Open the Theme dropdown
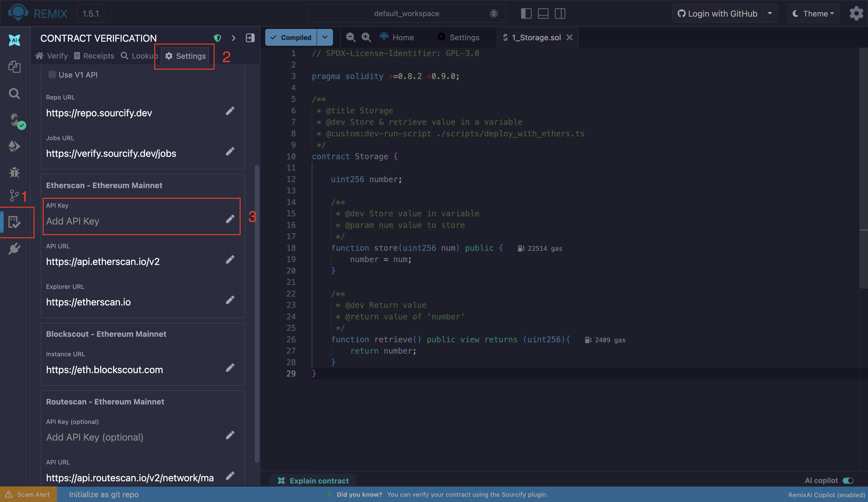This screenshot has height=502, width=868. (813, 13)
